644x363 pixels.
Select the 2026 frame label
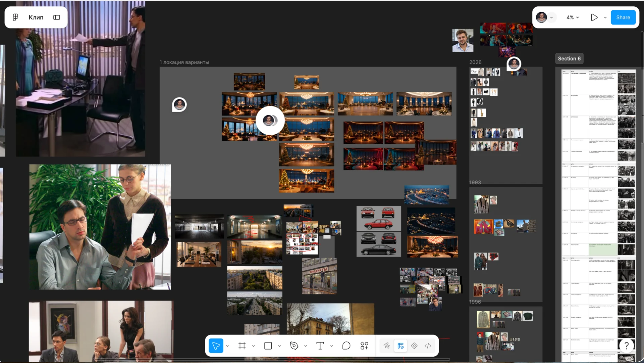475,62
